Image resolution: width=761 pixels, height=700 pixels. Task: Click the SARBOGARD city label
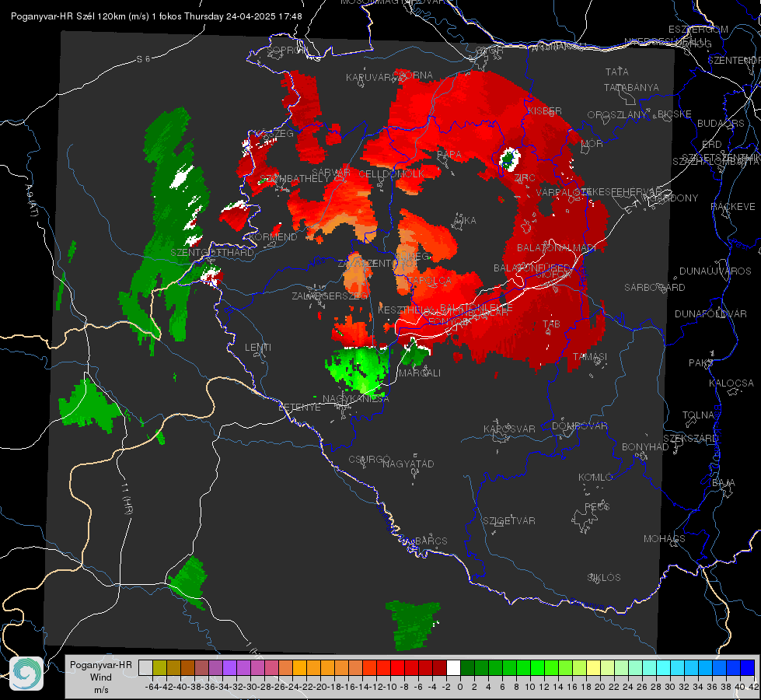click(655, 288)
